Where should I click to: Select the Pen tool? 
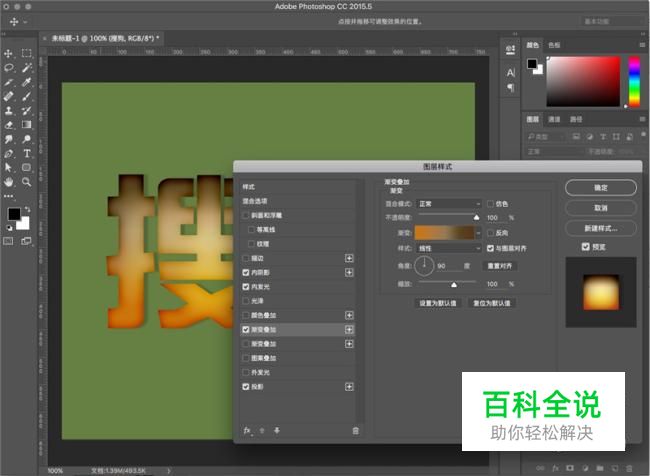click(8, 154)
